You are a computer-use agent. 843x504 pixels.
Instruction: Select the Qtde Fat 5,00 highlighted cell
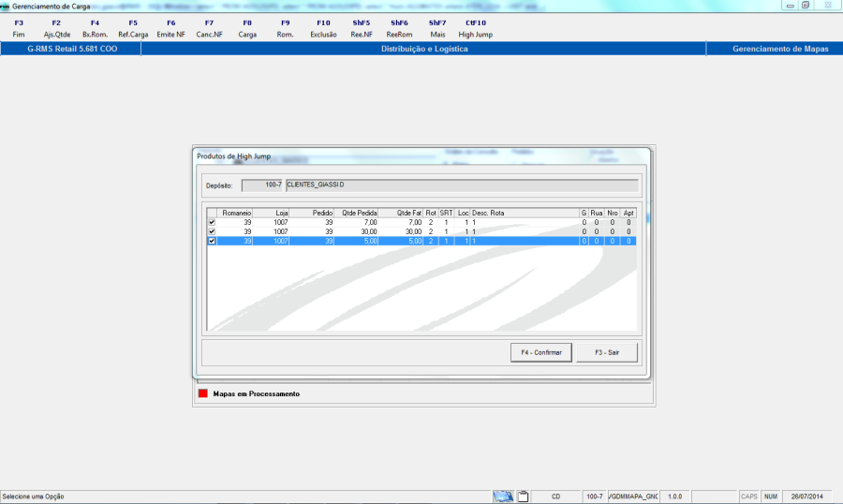tap(401, 241)
